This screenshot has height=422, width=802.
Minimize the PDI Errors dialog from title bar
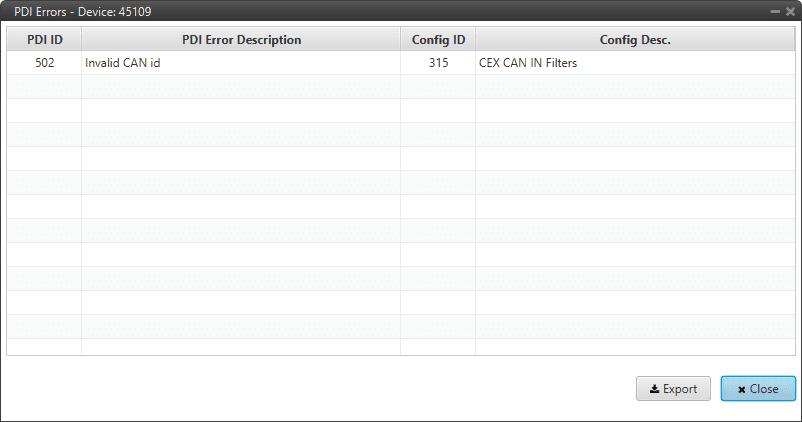(x=775, y=10)
